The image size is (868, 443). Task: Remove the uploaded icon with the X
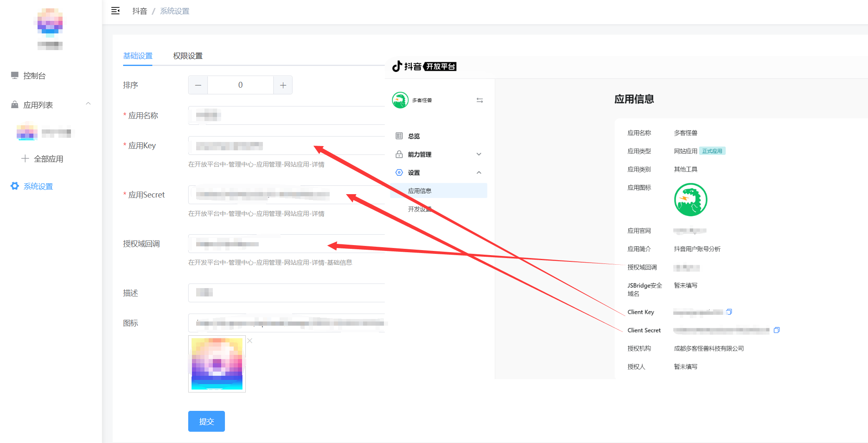[250, 341]
